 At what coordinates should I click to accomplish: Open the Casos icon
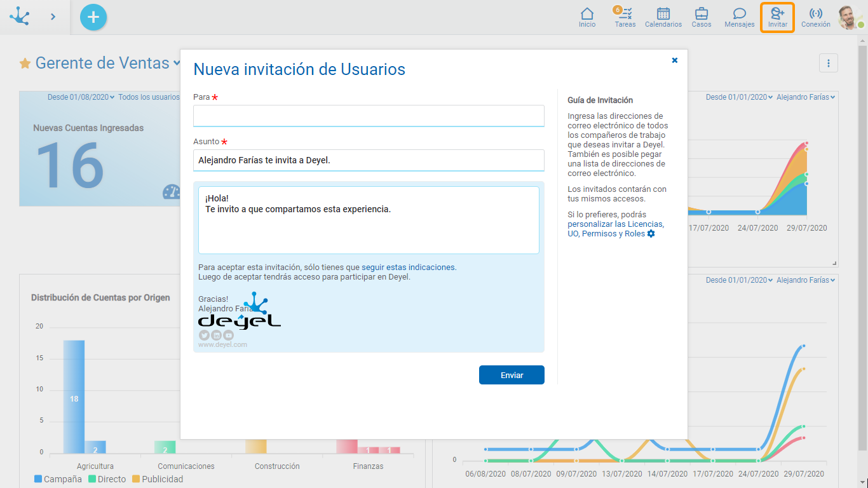coord(701,17)
